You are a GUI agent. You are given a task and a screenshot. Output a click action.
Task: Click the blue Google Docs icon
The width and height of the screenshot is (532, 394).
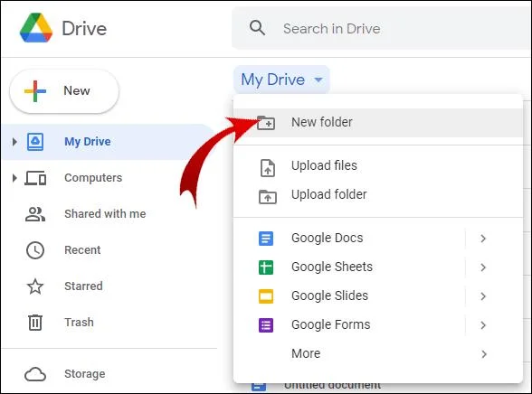(x=266, y=239)
